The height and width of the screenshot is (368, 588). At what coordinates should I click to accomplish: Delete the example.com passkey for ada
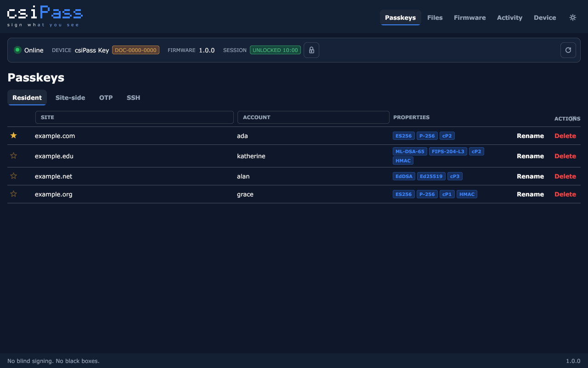[x=565, y=136]
